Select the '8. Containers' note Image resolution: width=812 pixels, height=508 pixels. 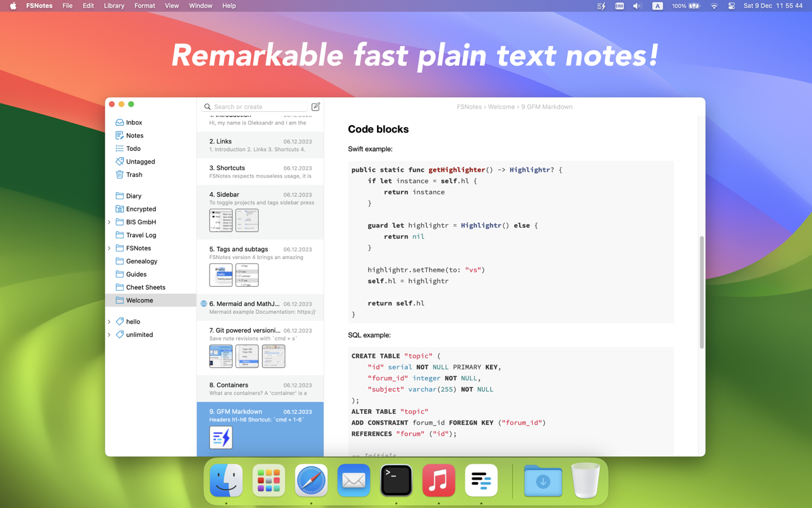tap(260, 389)
